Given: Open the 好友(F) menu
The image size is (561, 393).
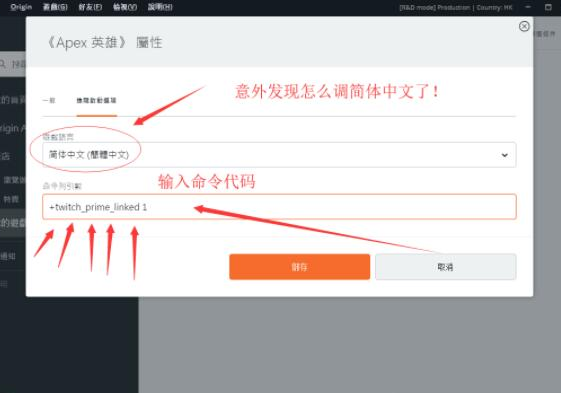Looking at the screenshot, I should click(x=90, y=7).
